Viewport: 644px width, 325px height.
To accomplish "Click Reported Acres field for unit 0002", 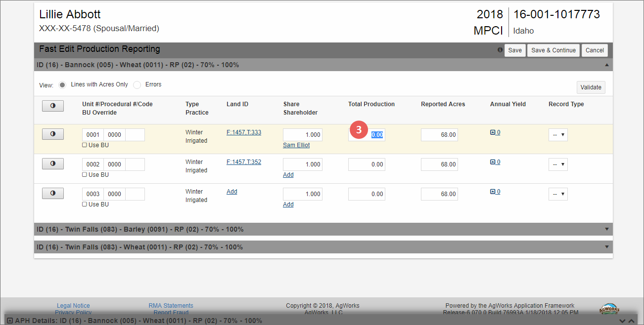I will click(439, 164).
